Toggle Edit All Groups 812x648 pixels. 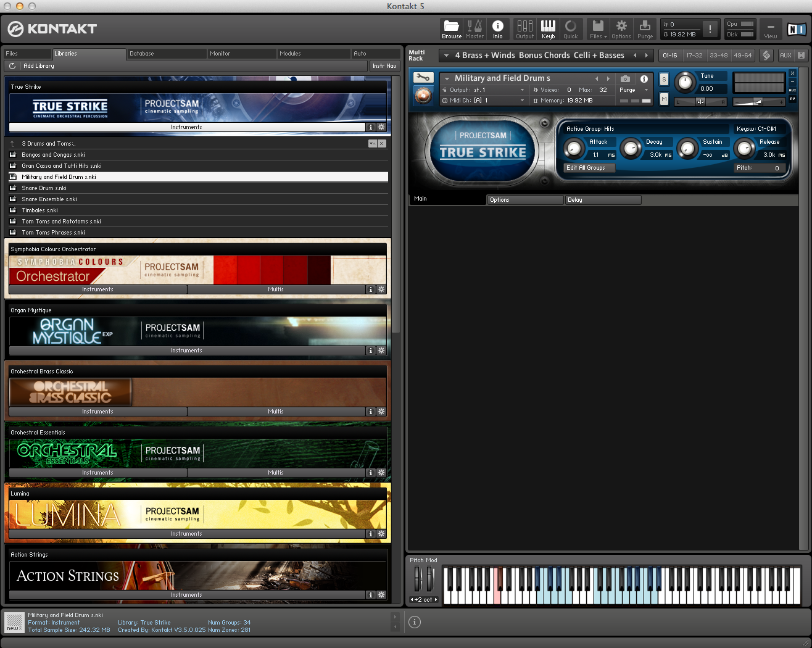(x=589, y=168)
